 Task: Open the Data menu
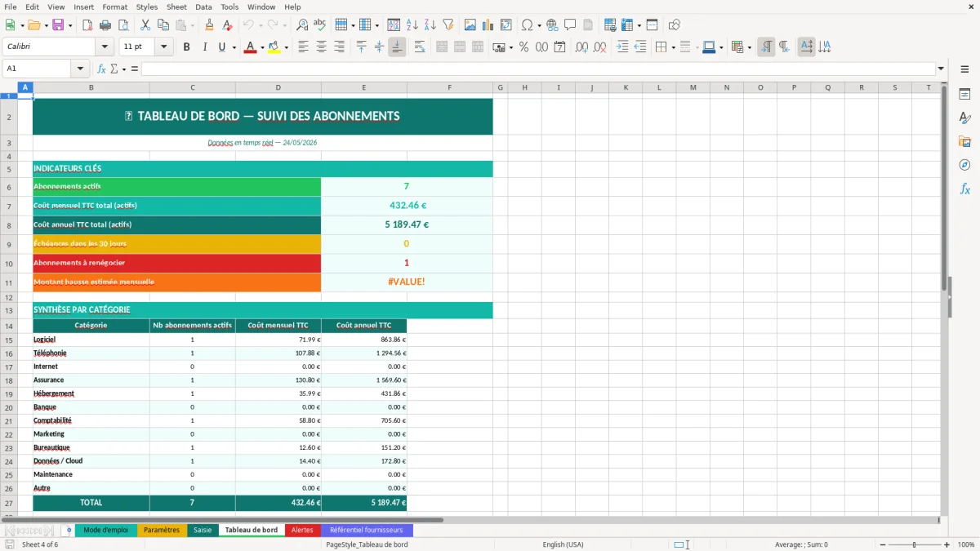click(203, 7)
